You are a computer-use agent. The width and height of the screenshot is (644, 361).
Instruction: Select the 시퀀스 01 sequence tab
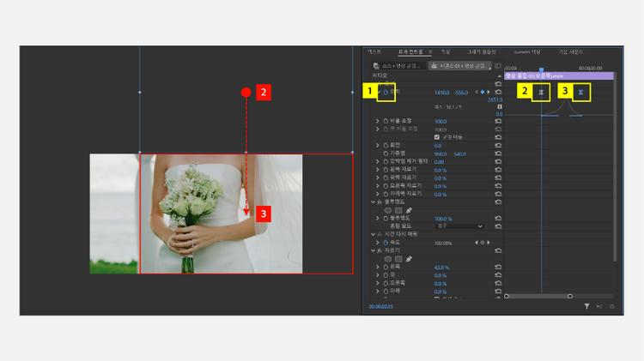tap(460, 66)
